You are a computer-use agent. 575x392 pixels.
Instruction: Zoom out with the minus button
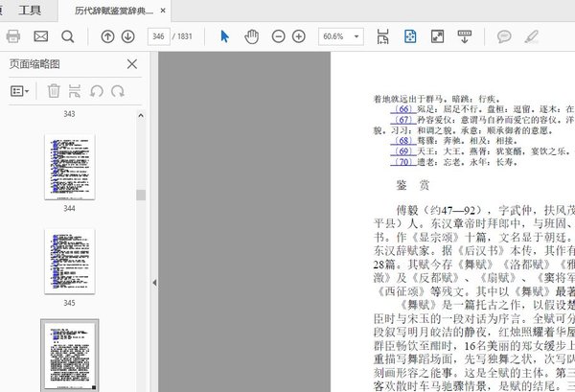(278, 36)
